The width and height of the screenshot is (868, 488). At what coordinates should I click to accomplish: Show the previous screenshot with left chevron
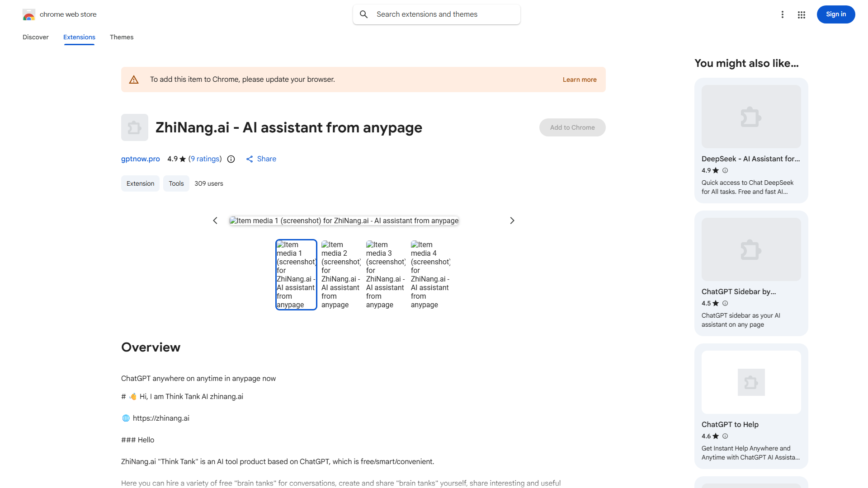[x=215, y=221]
